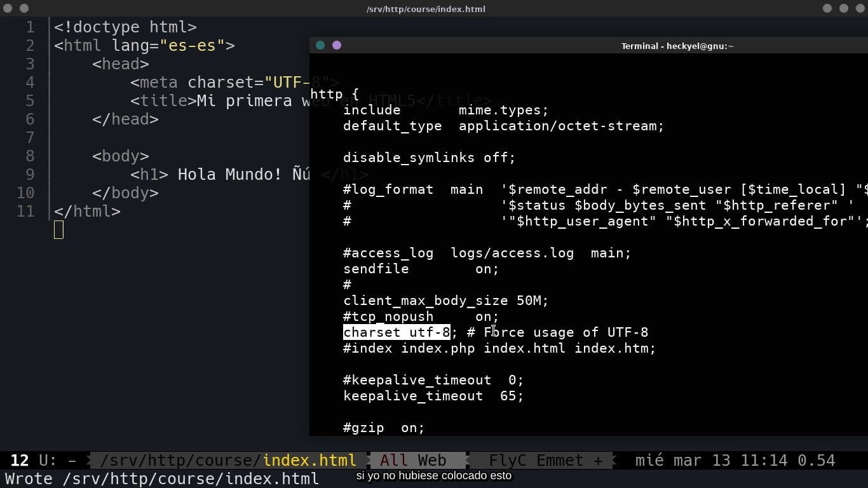Open the Web major mode menu in mode line

click(x=432, y=460)
